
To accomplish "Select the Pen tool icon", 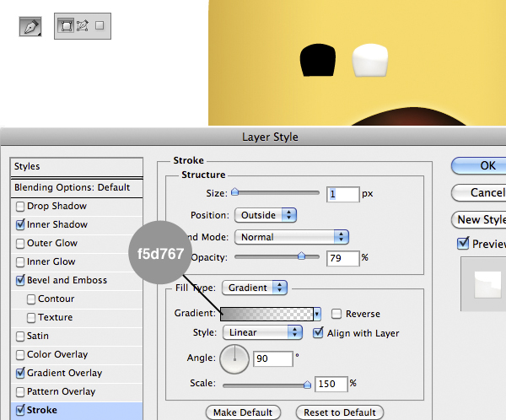I will [x=31, y=27].
